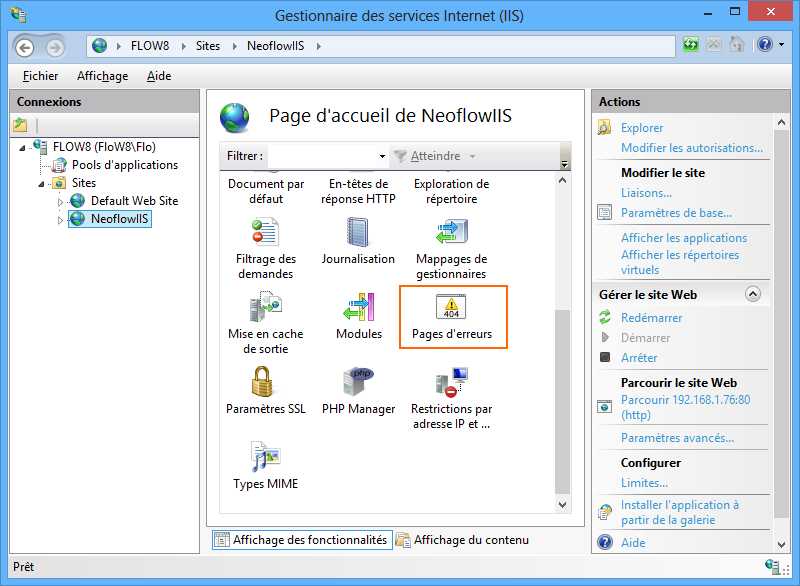Collapse the FLOW8 server tree node
Image resolution: width=800 pixels, height=586 pixels.
click(x=22, y=148)
